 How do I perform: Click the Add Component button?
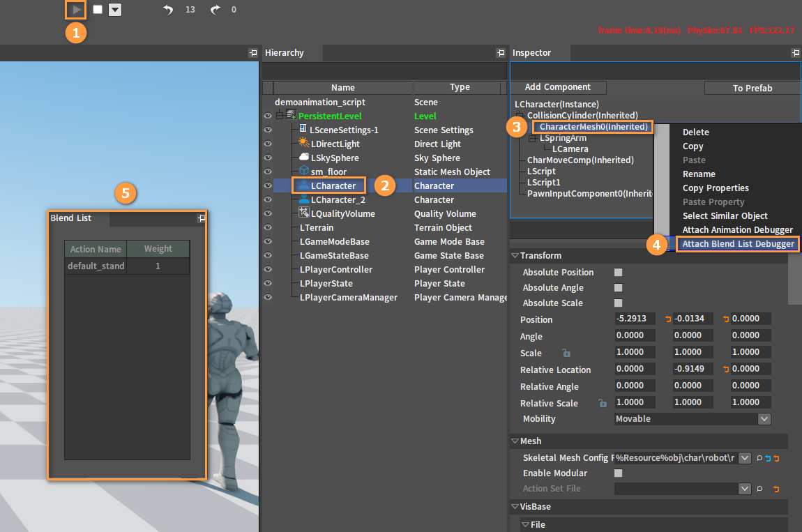coord(557,87)
